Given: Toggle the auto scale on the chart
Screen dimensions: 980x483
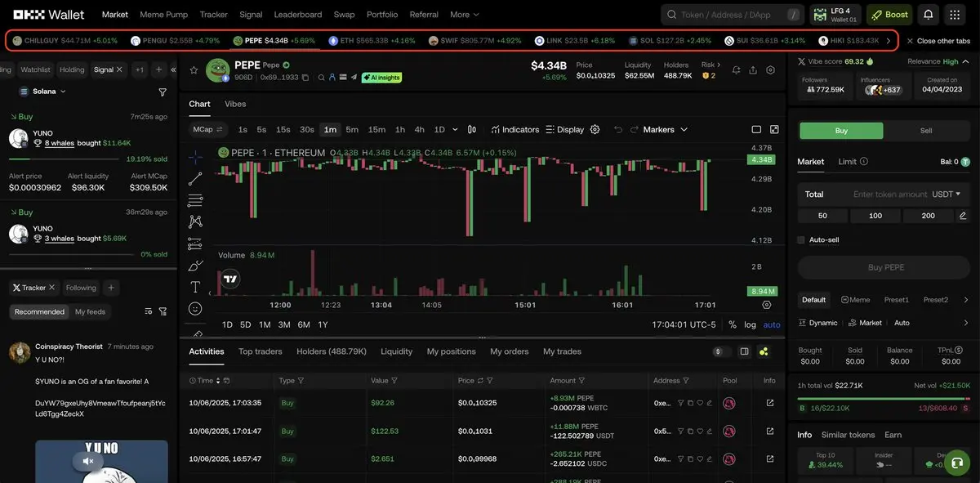Looking at the screenshot, I should coord(772,324).
